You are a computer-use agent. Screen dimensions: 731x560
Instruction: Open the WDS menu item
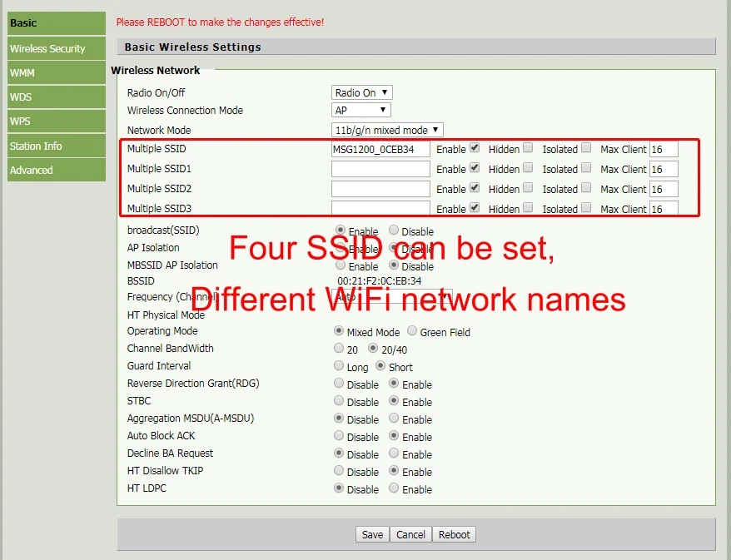click(57, 97)
